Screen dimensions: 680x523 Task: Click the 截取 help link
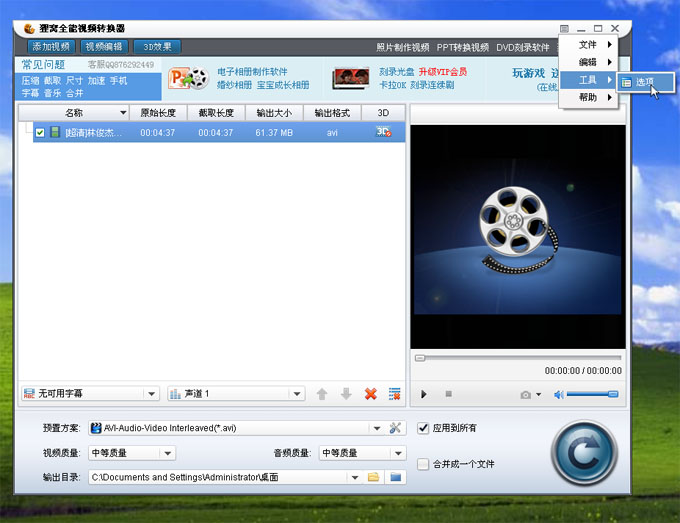pyautogui.click(x=52, y=81)
